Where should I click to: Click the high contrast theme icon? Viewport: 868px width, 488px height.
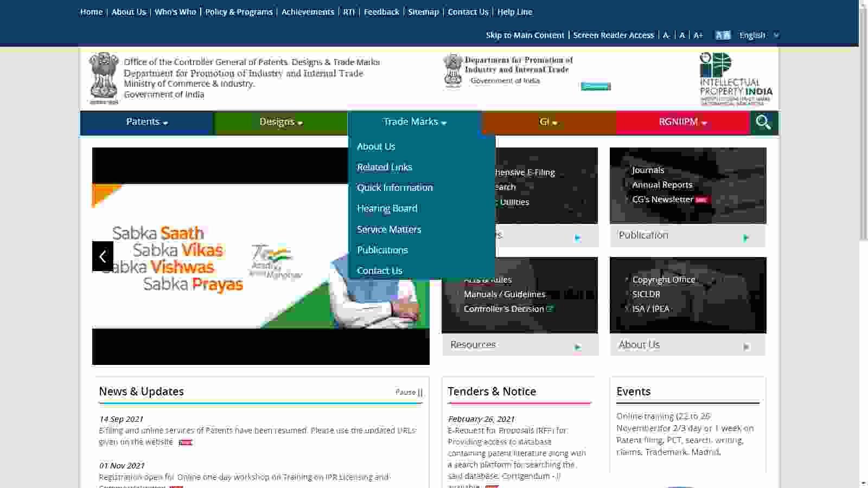[723, 35]
